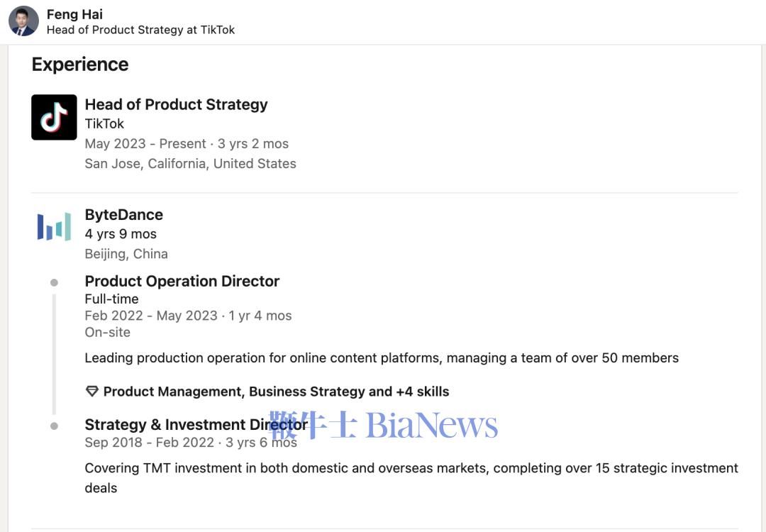Click the timeline dot beside Product Operation Director

(x=54, y=282)
